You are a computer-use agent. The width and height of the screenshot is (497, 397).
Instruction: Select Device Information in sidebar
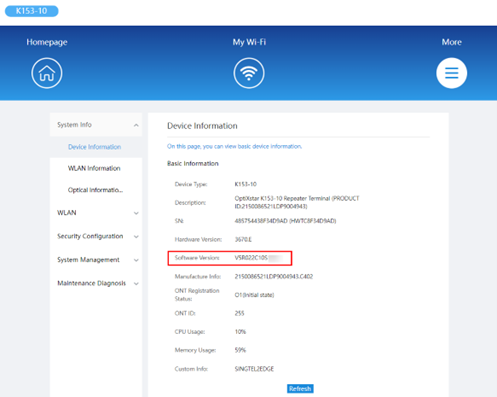coord(95,147)
